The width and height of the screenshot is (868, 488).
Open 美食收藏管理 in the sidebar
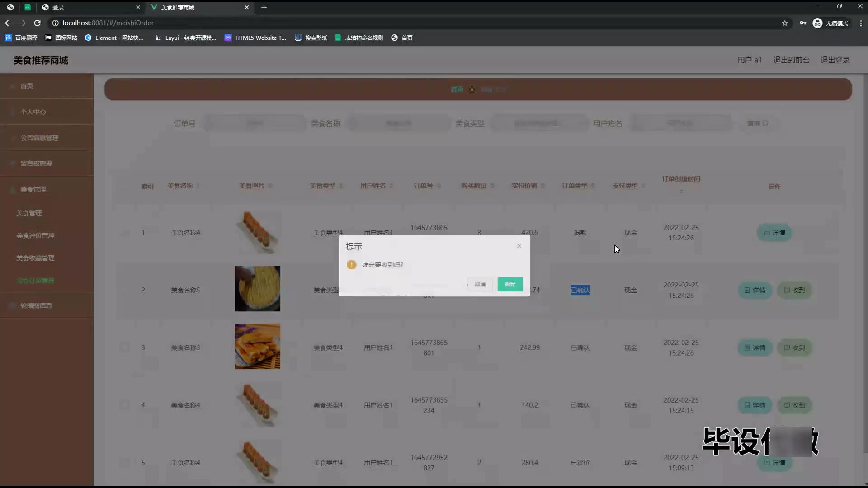pyautogui.click(x=35, y=258)
